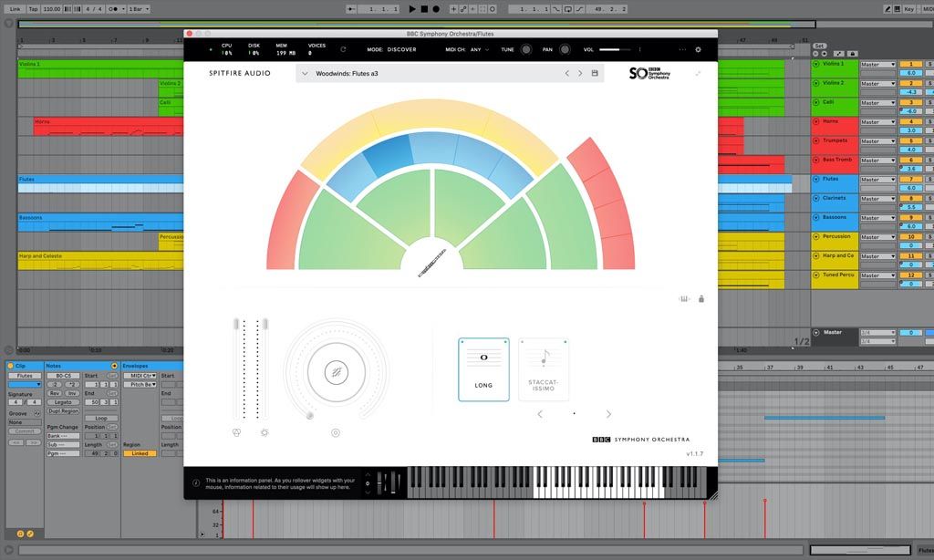Unfold the Flutes track with its arrow
Image resolution: width=934 pixels, height=560 pixels.
point(816,179)
